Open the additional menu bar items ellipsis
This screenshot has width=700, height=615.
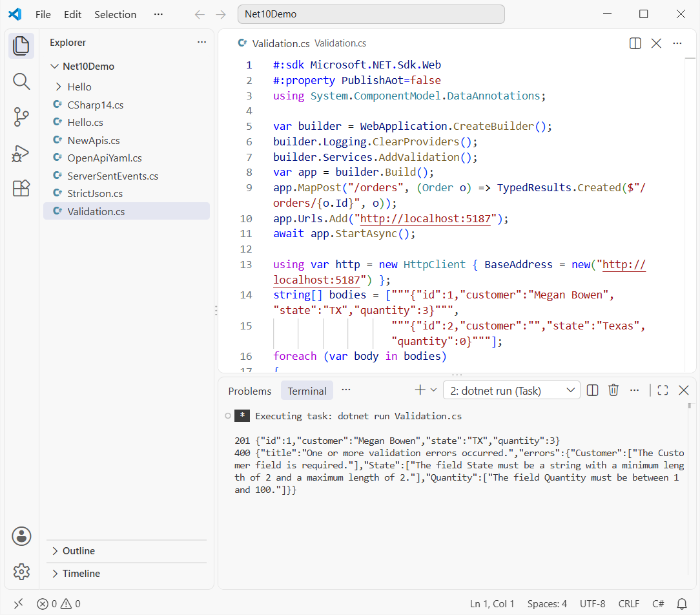tap(158, 14)
